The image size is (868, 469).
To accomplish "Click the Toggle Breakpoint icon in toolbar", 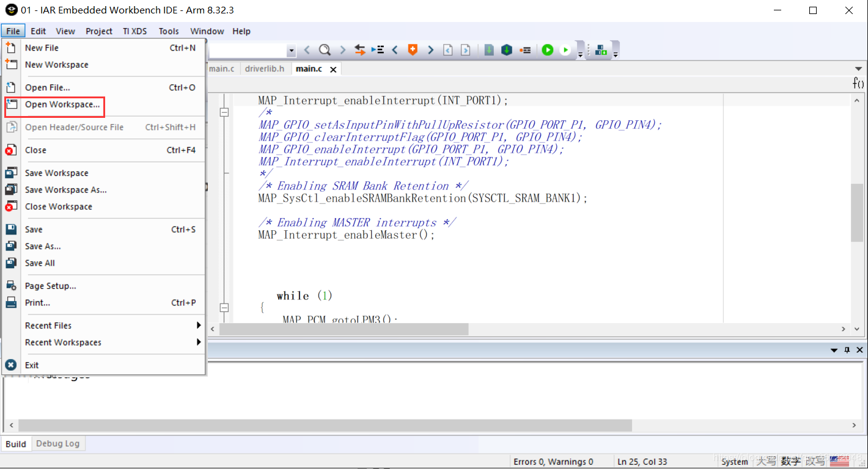I will click(524, 50).
